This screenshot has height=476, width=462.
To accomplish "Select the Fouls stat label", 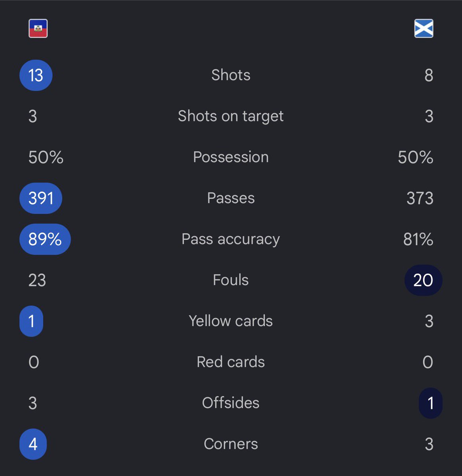I will 231,280.
